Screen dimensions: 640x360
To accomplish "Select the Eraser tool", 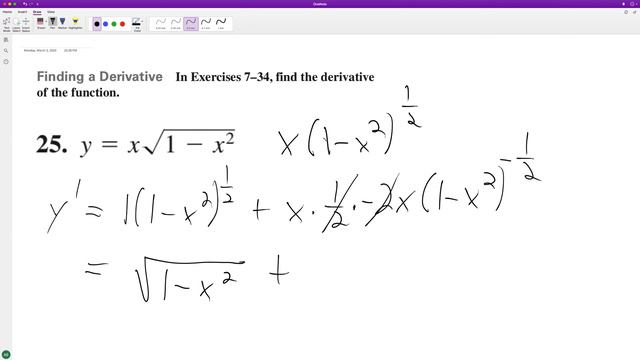I will click(40, 23).
